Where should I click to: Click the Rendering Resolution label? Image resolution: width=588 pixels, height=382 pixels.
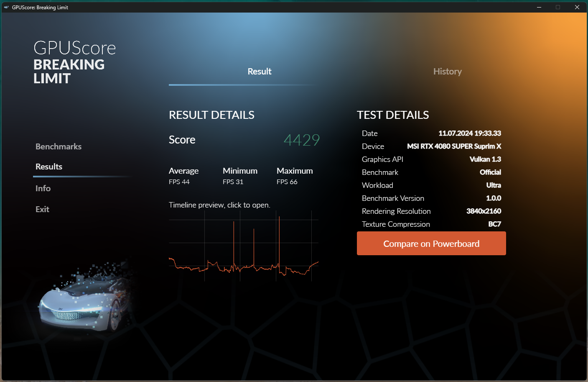point(396,211)
